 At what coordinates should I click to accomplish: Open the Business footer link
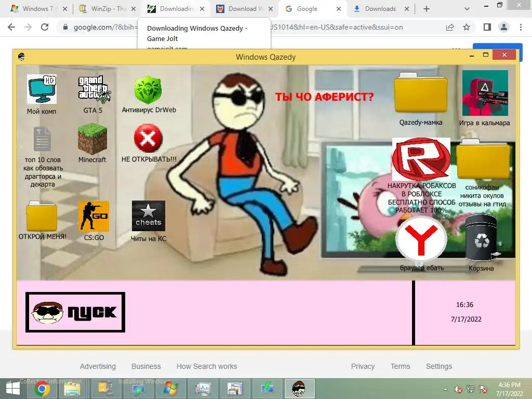pos(146,366)
